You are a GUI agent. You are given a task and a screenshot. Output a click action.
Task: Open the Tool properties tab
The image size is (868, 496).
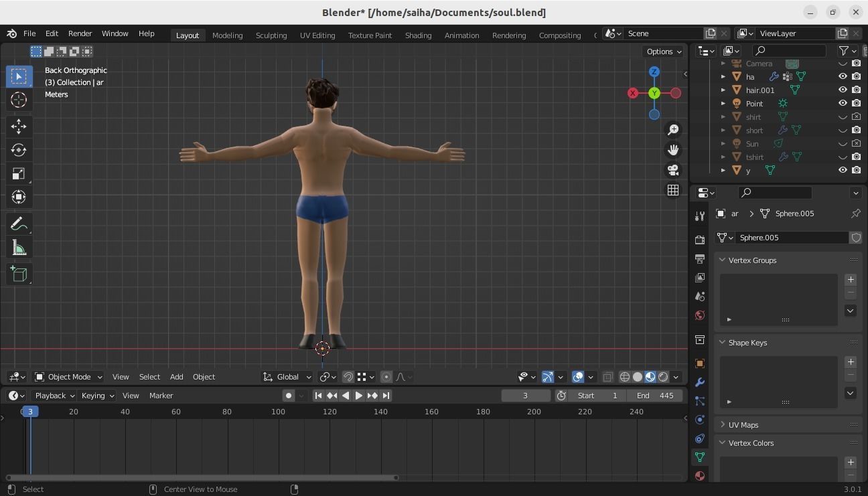(700, 216)
